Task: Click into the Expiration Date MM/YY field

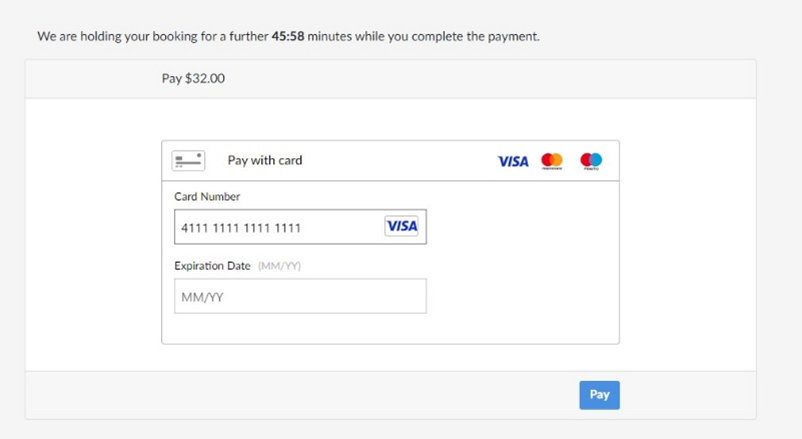Action: pos(300,296)
